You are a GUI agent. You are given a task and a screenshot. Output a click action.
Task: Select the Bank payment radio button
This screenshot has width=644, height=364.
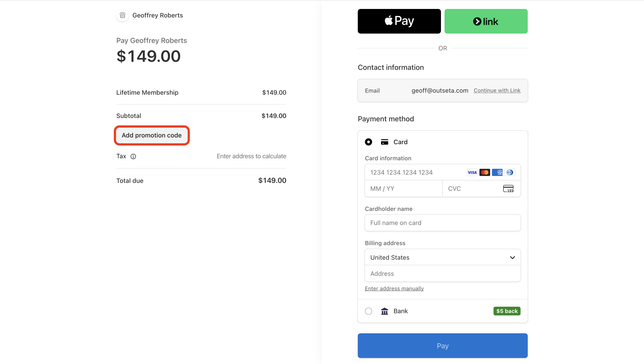[x=369, y=311]
